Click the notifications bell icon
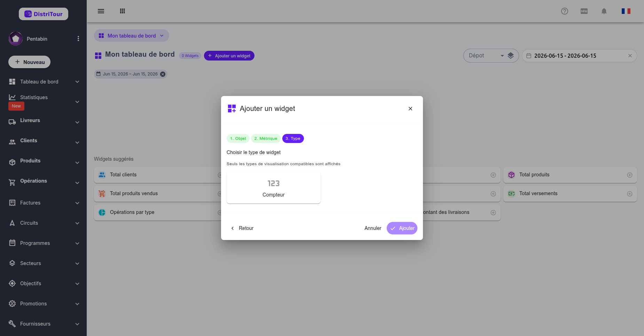 tap(604, 11)
